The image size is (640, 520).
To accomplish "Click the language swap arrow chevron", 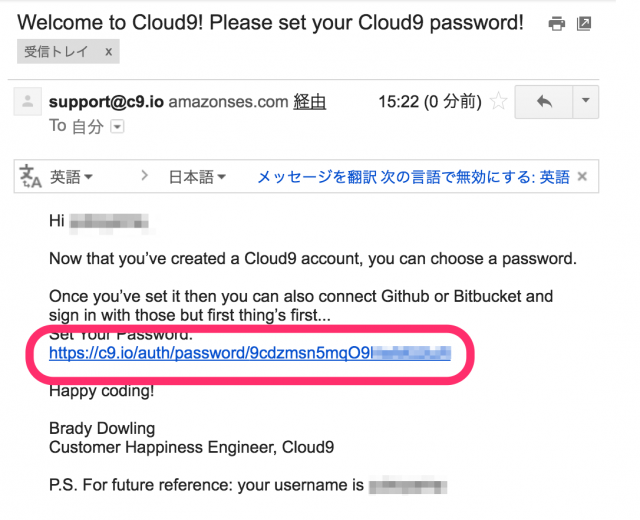I will coord(144,176).
